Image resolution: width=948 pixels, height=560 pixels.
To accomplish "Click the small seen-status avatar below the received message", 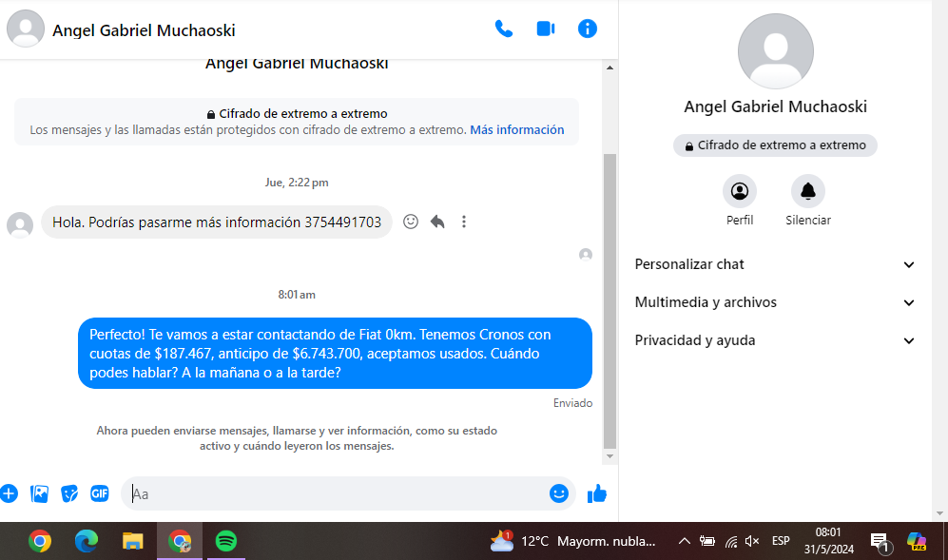I will [x=585, y=255].
